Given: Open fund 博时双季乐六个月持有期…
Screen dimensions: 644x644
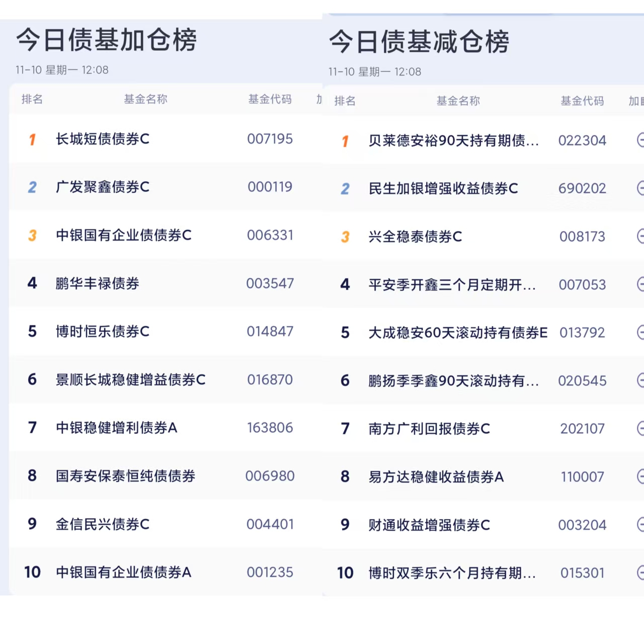Looking at the screenshot, I should click(x=452, y=573).
